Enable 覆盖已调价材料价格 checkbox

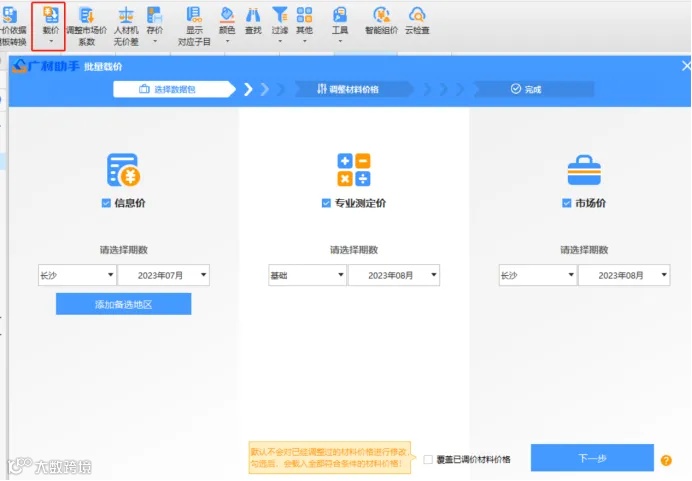(428, 459)
